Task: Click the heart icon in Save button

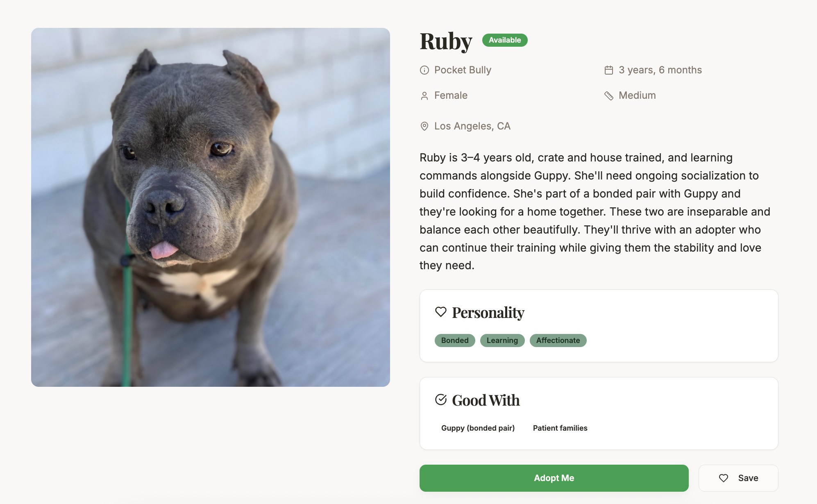Action: point(724,478)
